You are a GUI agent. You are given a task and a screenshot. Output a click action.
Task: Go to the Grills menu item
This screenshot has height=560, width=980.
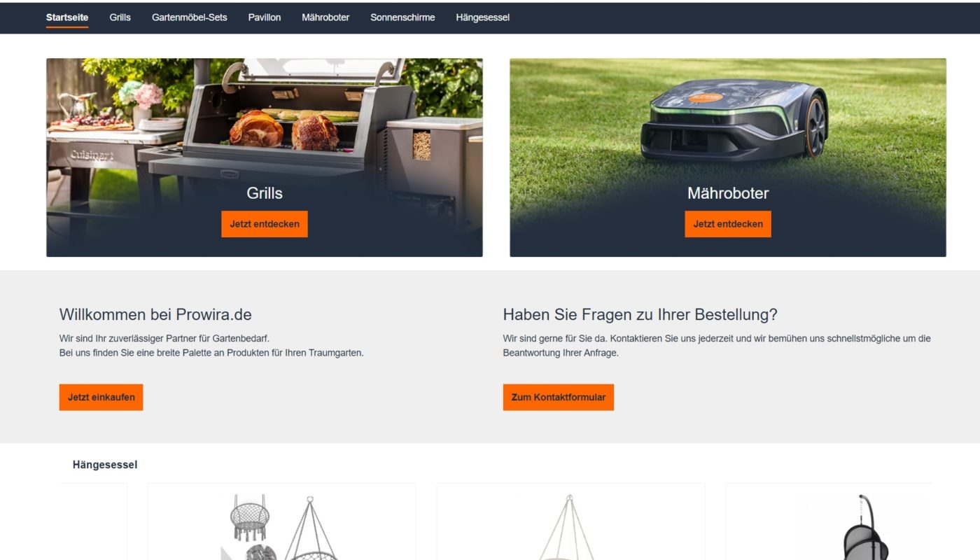120,17
